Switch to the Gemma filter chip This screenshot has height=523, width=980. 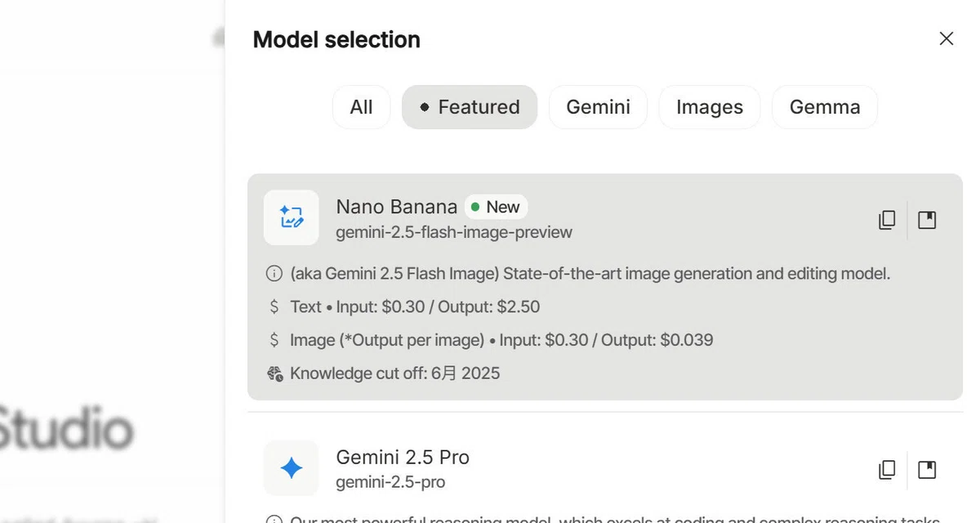pos(825,107)
